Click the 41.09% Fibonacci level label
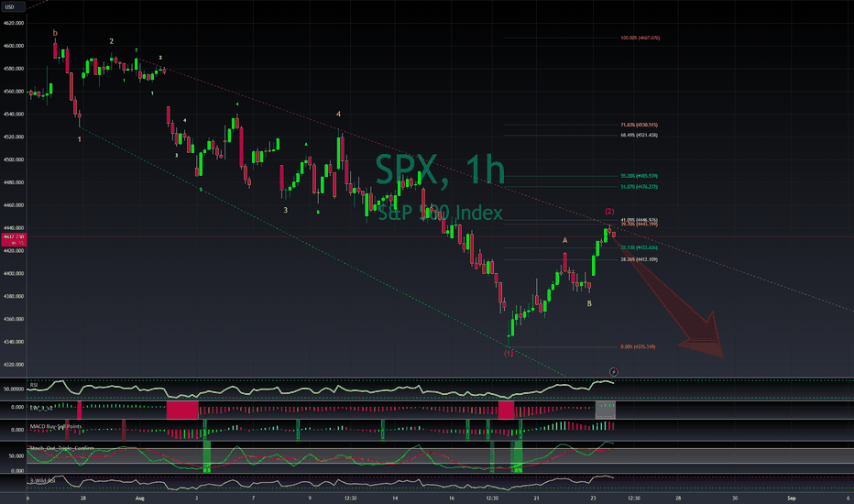Image resolution: width=854 pixels, height=504 pixels. (x=639, y=220)
